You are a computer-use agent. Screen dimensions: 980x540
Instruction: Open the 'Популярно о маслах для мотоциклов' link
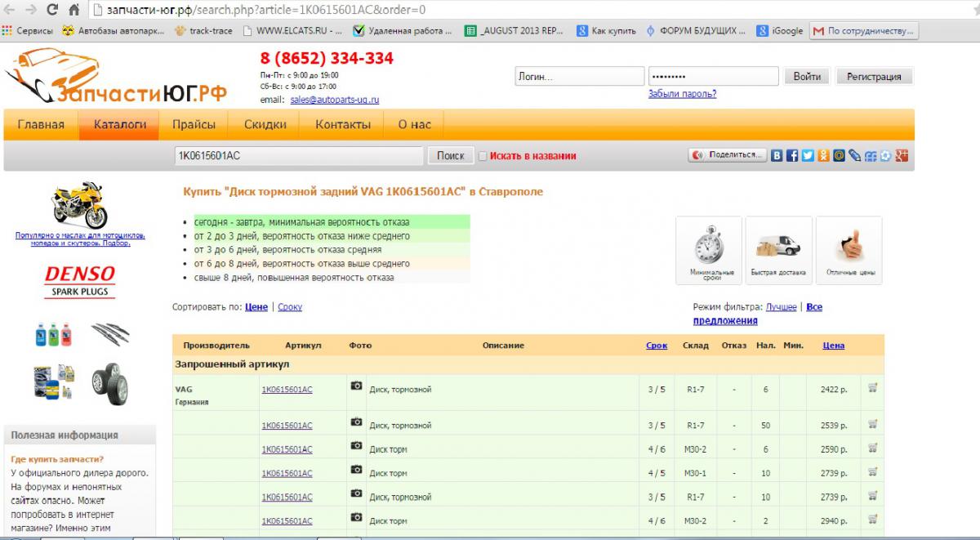click(x=80, y=239)
